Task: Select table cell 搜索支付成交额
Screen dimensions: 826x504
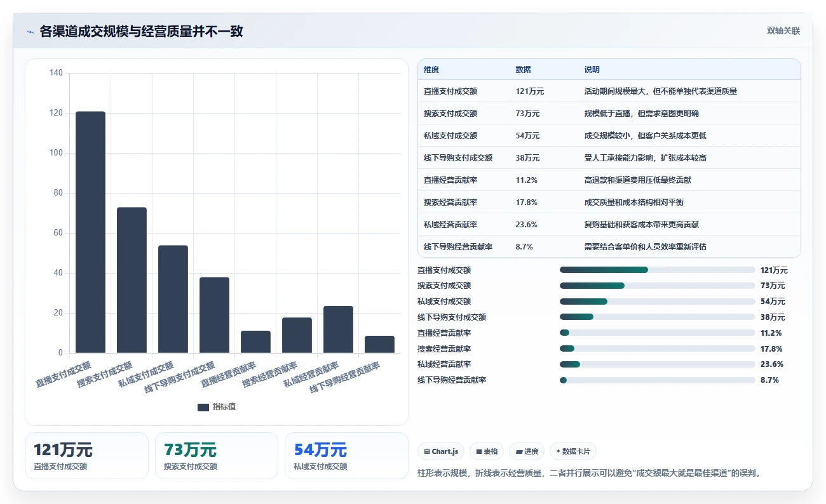Action: coord(450,114)
